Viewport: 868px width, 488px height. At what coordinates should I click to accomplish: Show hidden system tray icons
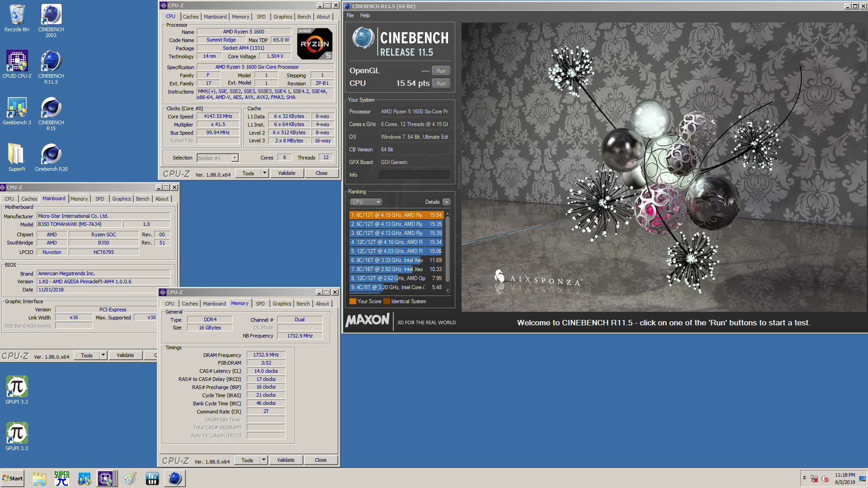click(804, 478)
